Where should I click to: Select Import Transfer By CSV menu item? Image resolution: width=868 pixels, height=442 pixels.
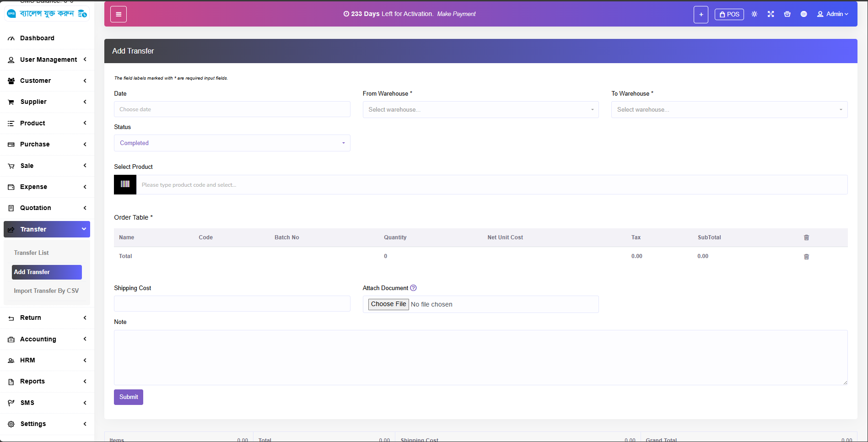[46, 291]
